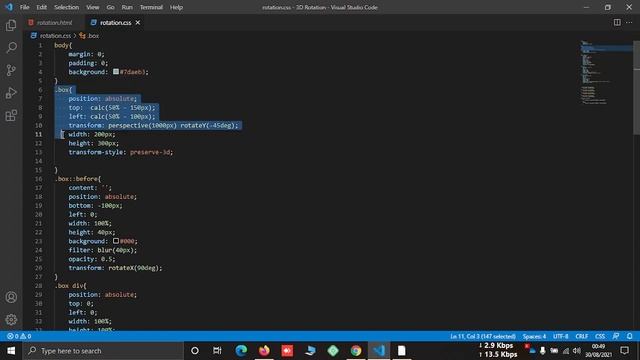Open the Search view in the activity bar
Image resolution: width=640 pixels, height=360 pixels.
11,48
